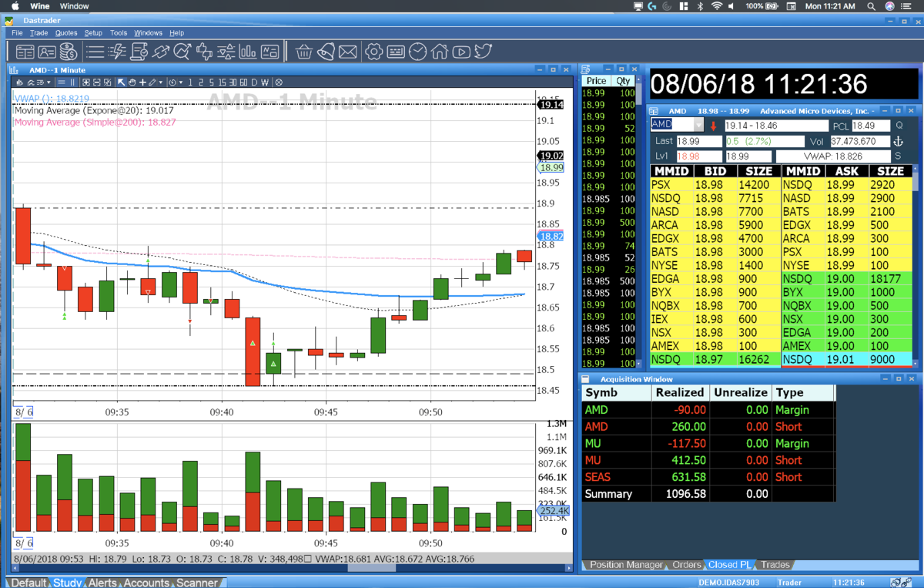
Task: Switch to the Trades tab
Action: coord(776,565)
